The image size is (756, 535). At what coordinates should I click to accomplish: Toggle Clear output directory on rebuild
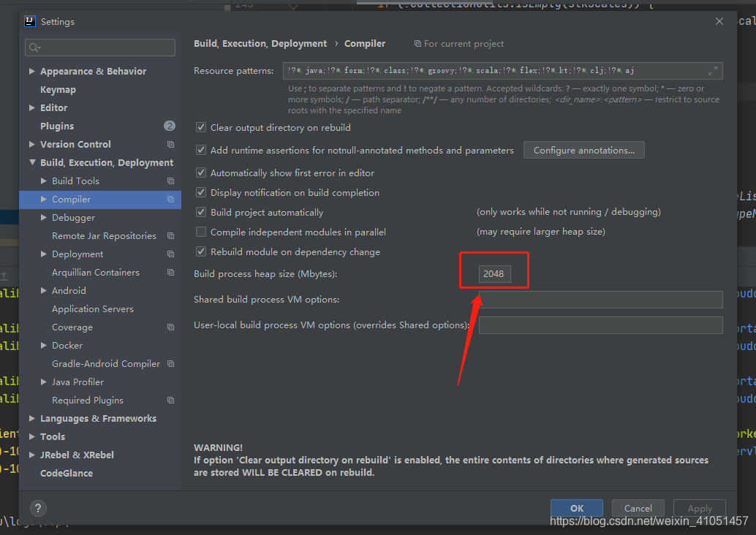(x=201, y=128)
